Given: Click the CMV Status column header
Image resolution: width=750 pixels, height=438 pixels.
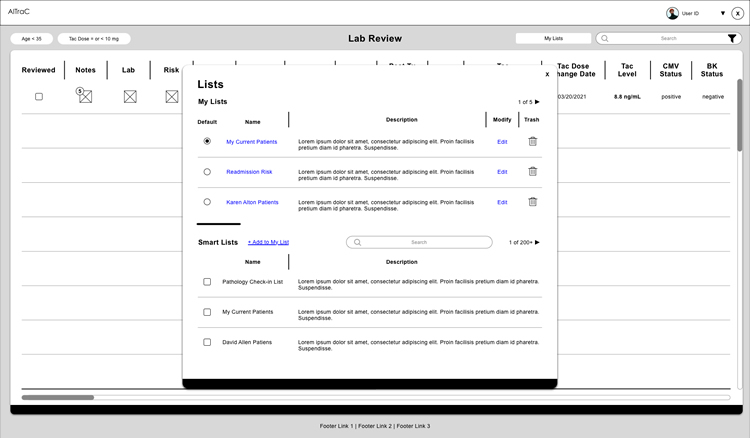Looking at the screenshot, I should 671,70.
